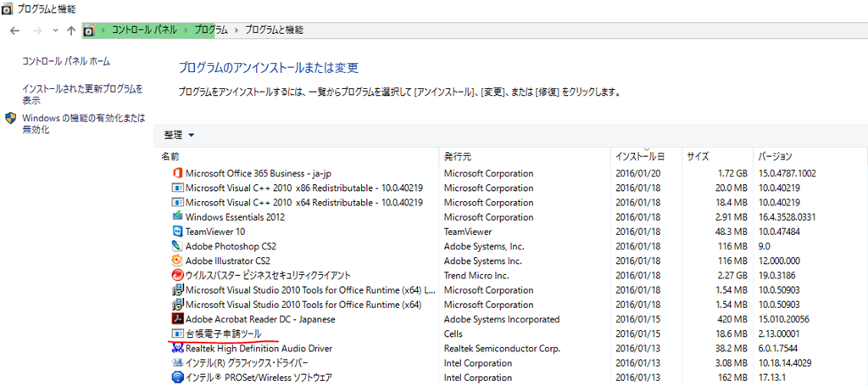
Task: Sort by the 発行元 column header
Action: (x=457, y=156)
